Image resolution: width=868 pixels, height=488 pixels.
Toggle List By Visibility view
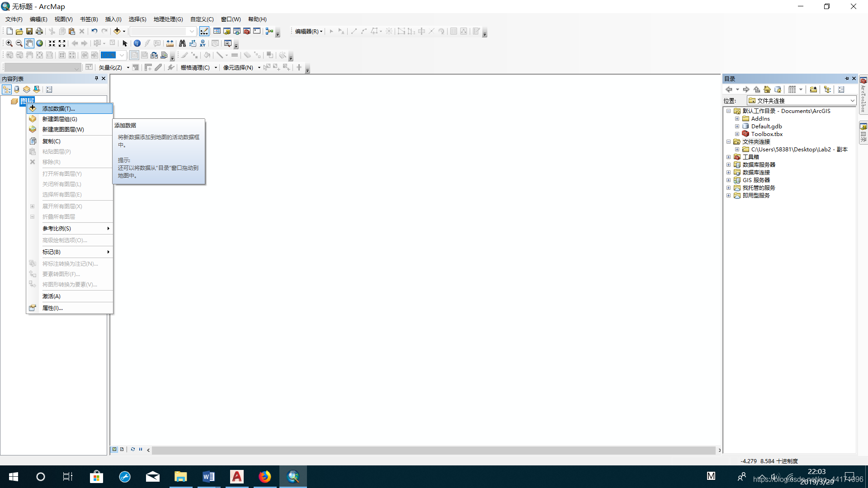click(27, 89)
